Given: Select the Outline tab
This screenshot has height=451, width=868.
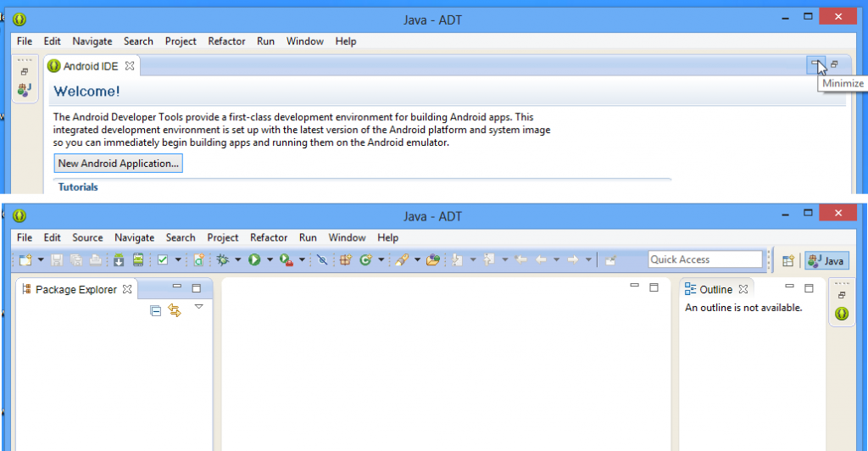Looking at the screenshot, I should click(715, 289).
